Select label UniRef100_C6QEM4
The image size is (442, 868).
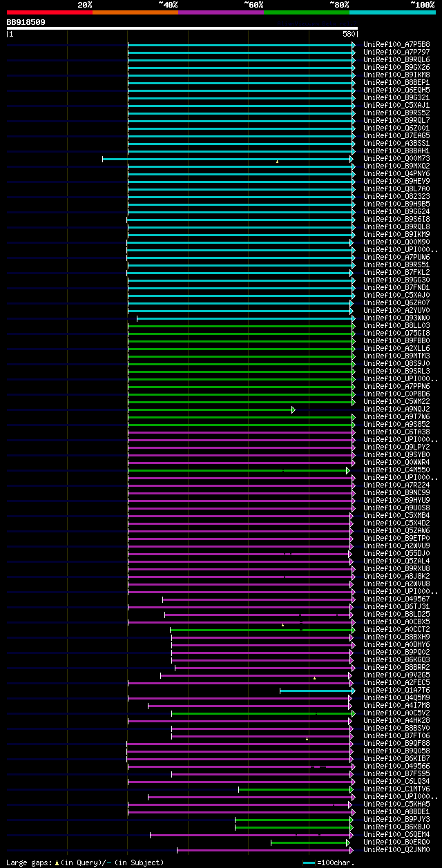point(396,834)
